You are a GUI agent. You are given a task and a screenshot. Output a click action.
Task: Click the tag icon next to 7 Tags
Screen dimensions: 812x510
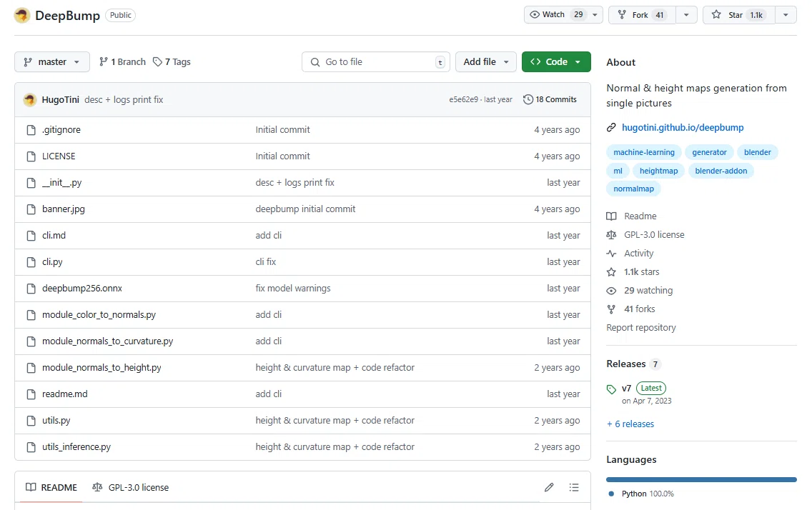click(157, 61)
